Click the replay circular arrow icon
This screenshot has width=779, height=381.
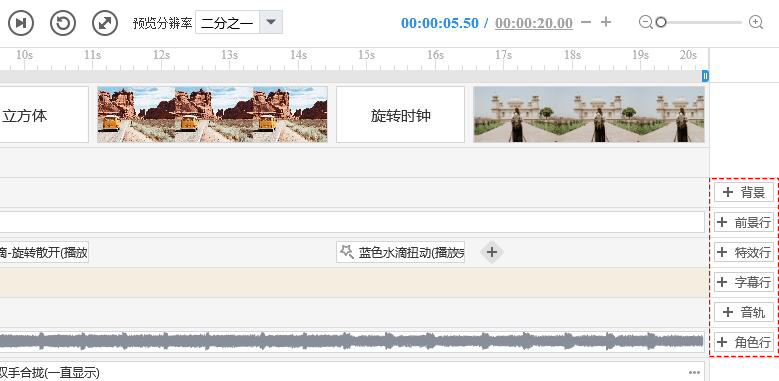(x=63, y=23)
